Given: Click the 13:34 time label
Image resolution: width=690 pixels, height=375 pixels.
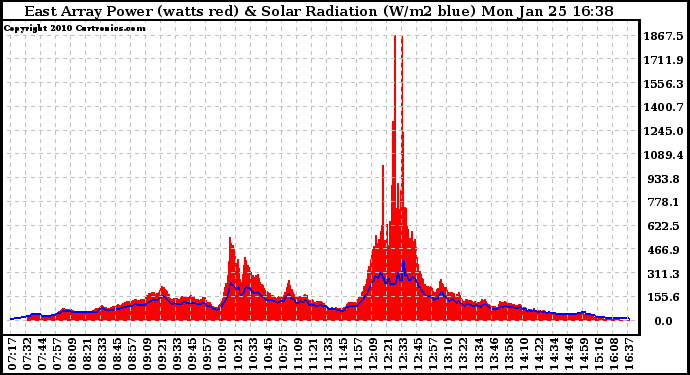Looking at the screenshot, I should [x=478, y=354].
